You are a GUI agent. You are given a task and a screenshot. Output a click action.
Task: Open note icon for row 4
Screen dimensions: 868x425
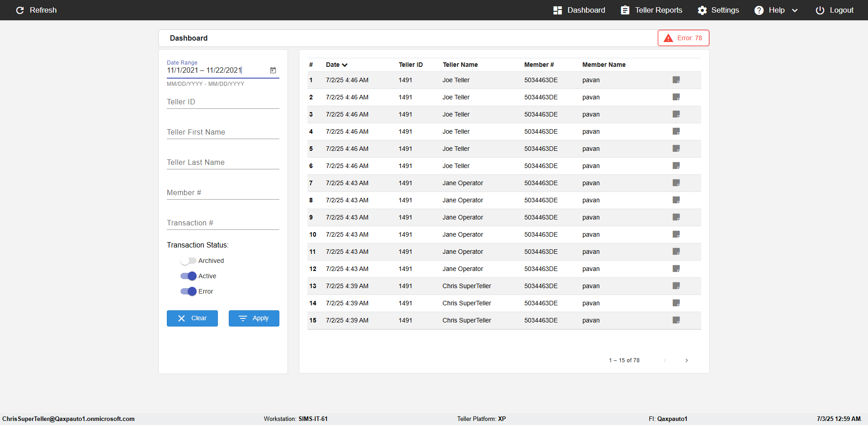[x=676, y=131]
